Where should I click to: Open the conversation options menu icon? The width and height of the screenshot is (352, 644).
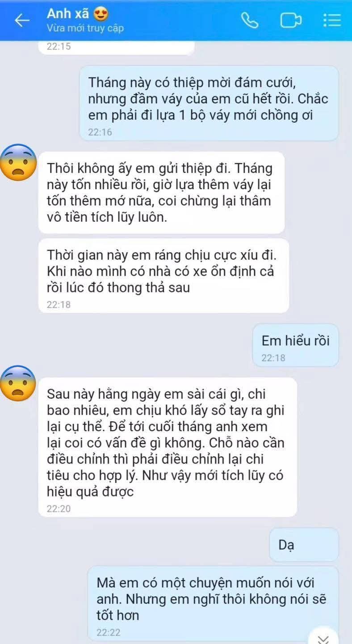click(332, 21)
